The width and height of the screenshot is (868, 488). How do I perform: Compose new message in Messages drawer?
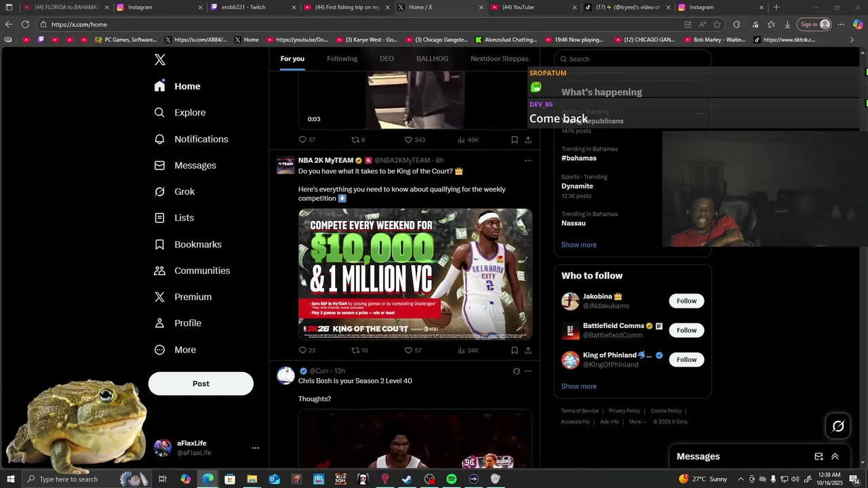818,457
